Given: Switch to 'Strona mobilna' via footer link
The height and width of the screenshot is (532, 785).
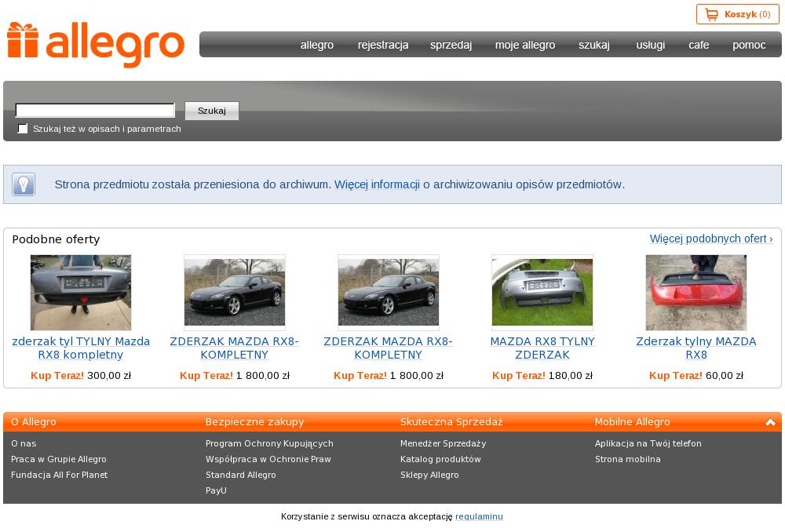Looking at the screenshot, I should (x=628, y=459).
